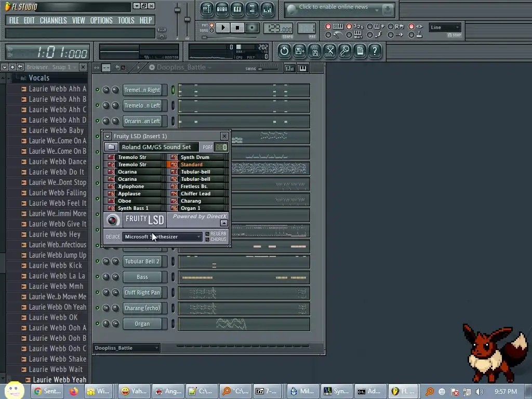Viewport: 532px width, 399px height.
Task: Click the question mark help icon
Action: pos(375,51)
